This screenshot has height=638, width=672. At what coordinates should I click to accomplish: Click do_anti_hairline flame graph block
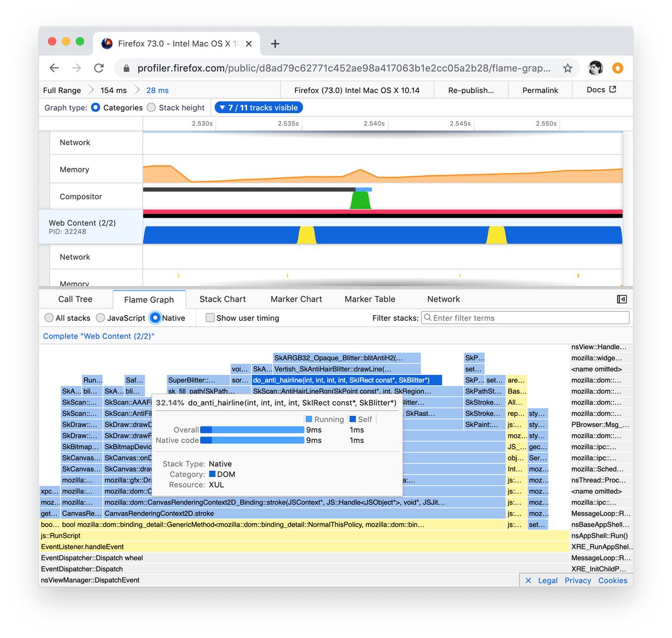[347, 380]
